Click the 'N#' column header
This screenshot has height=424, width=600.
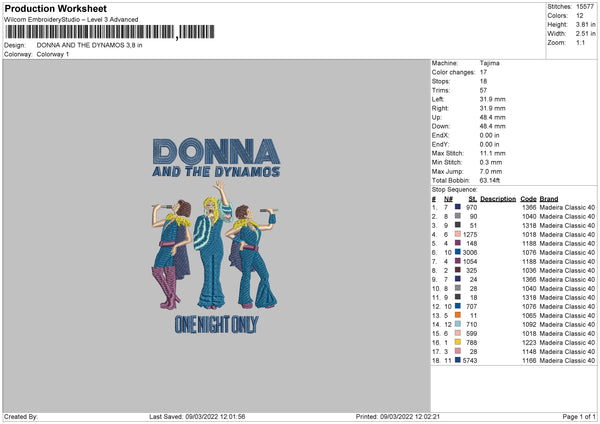[448, 199]
